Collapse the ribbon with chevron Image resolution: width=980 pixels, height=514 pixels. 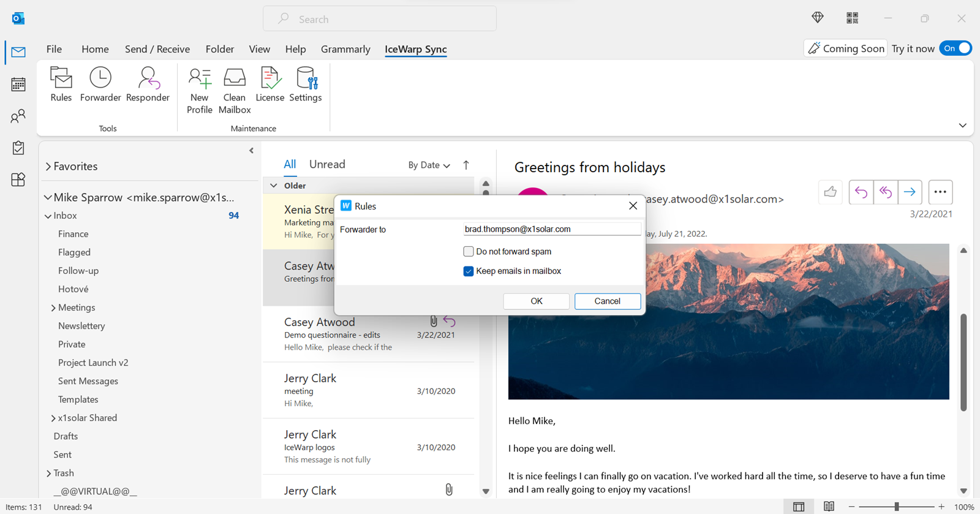coord(962,126)
